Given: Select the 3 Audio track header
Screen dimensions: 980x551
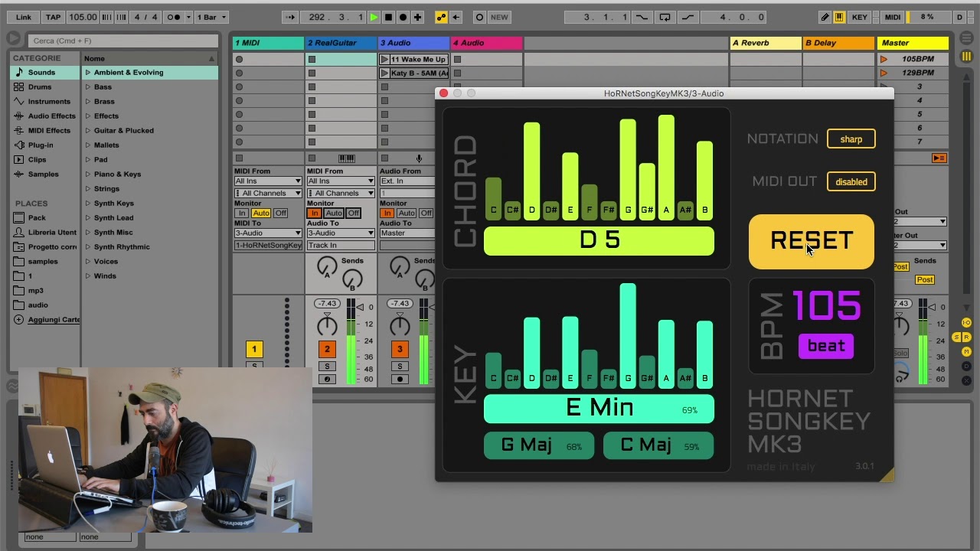Looking at the screenshot, I should point(413,43).
